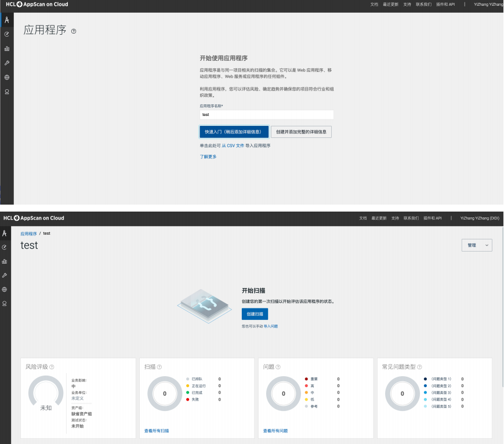Click help icon beside 应用程序 heading
The width and height of the screenshot is (504, 444).
74,31
